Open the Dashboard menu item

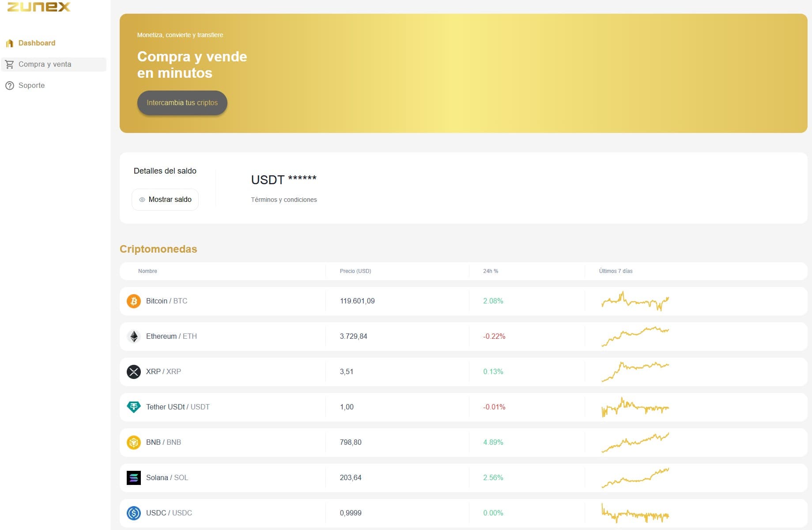[37, 43]
